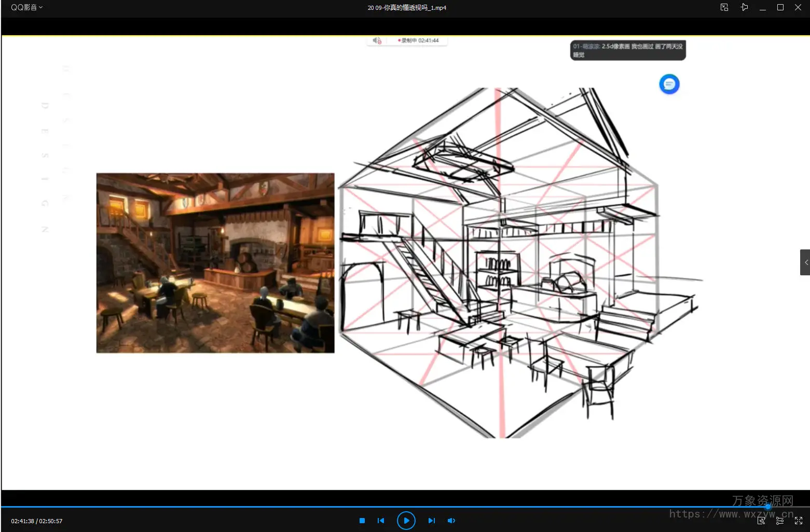Click the chat message notification popup
The width and height of the screenshot is (810, 532).
point(628,50)
